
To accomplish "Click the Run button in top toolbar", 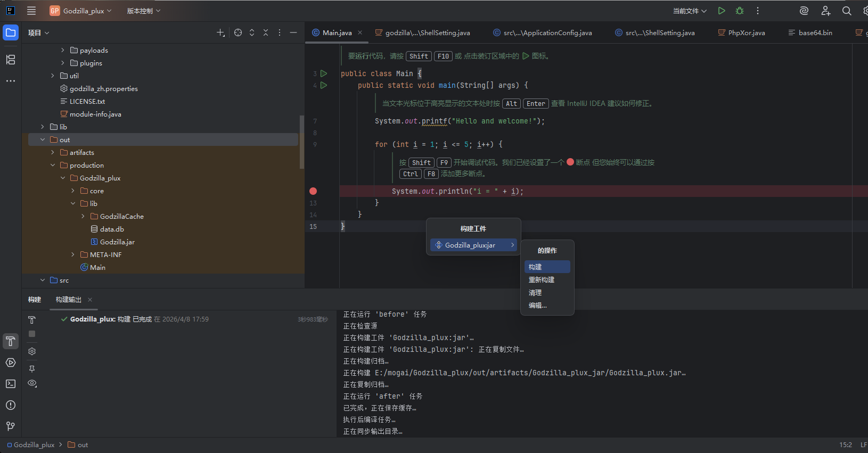I will [722, 11].
